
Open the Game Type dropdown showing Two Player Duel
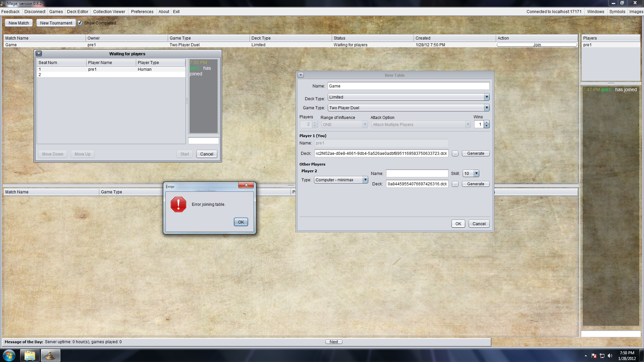coord(409,108)
